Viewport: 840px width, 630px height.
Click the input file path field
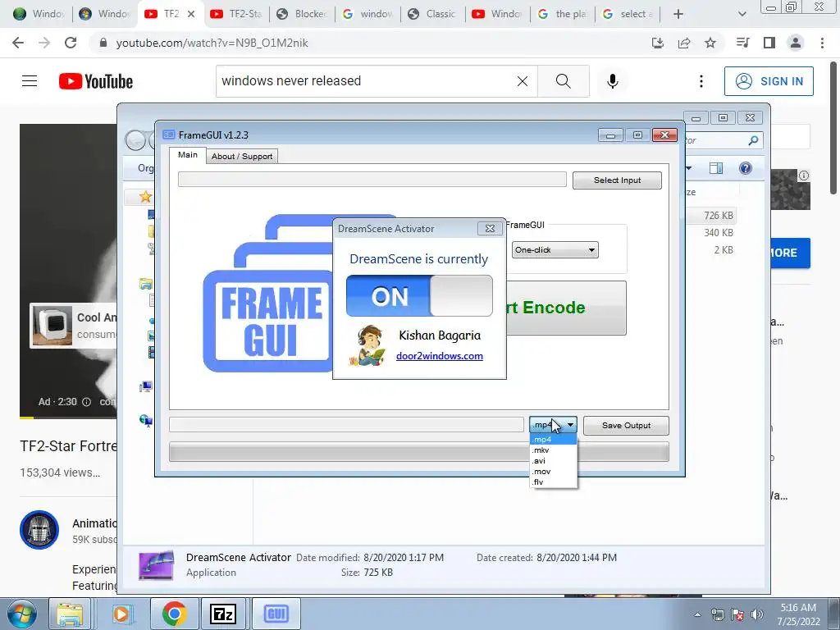click(x=372, y=180)
